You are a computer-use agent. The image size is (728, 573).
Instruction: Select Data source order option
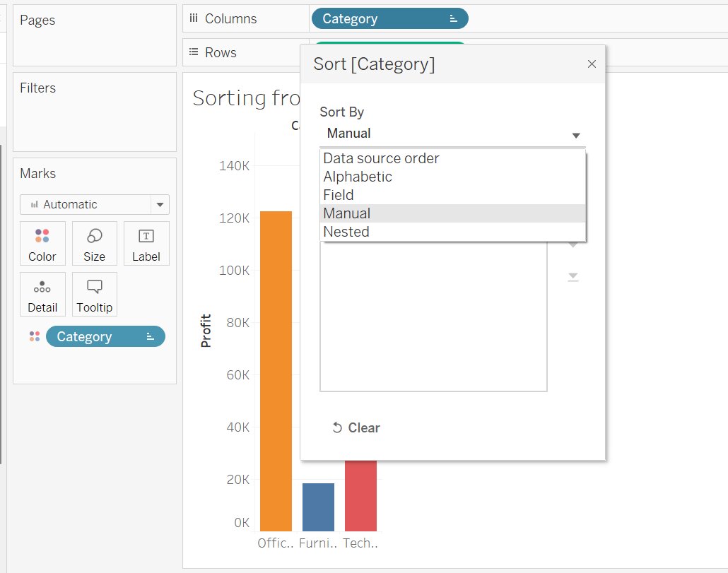381,158
